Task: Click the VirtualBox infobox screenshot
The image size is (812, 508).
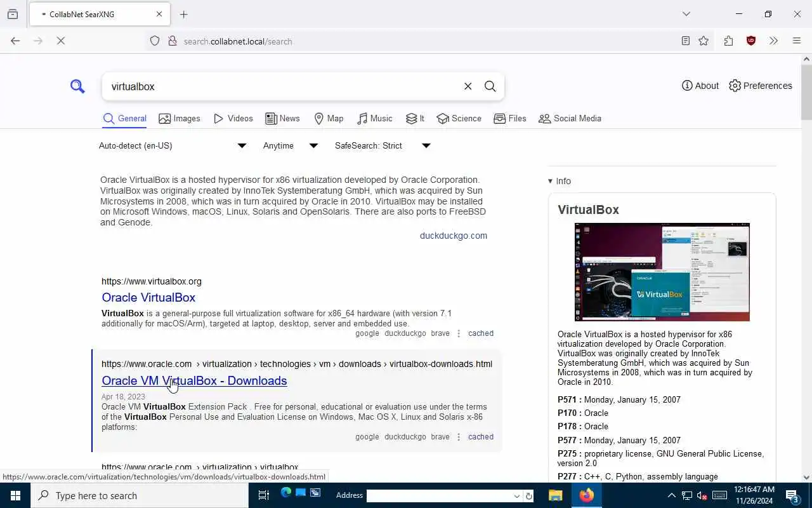Action: pos(662,272)
